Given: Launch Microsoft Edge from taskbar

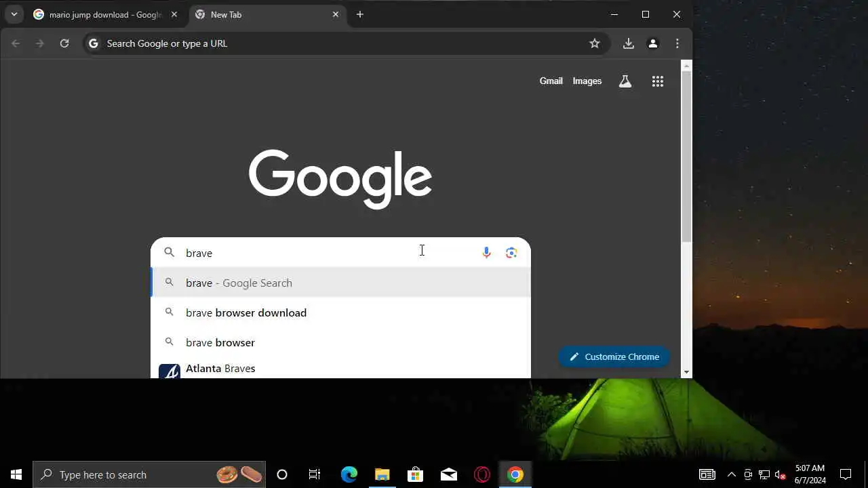Looking at the screenshot, I should point(349,474).
